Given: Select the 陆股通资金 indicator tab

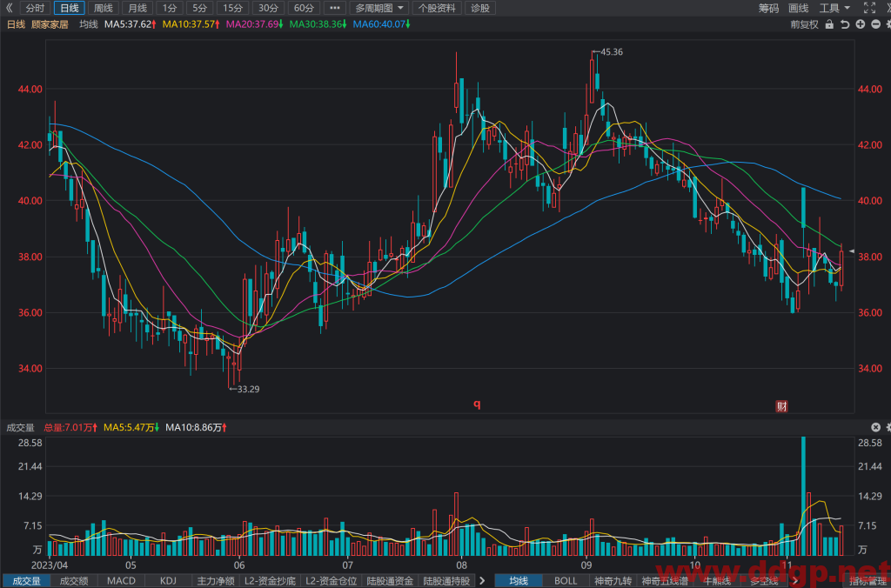Looking at the screenshot, I should tap(391, 581).
